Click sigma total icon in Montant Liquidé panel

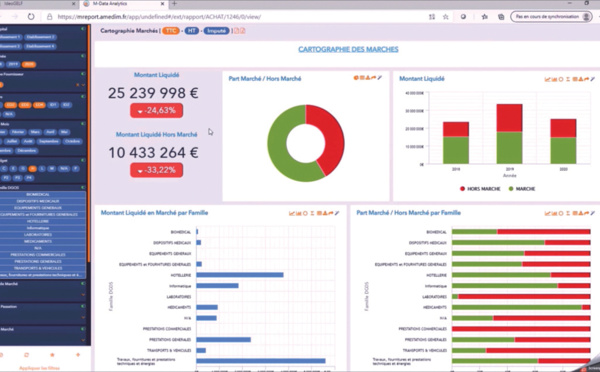pyautogui.click(x=568, y=79)
